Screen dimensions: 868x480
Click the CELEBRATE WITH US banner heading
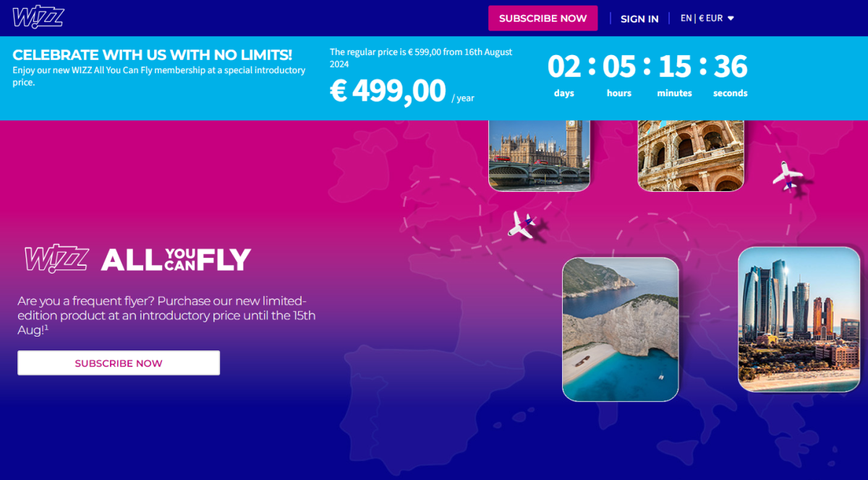(x=153, y=55)
